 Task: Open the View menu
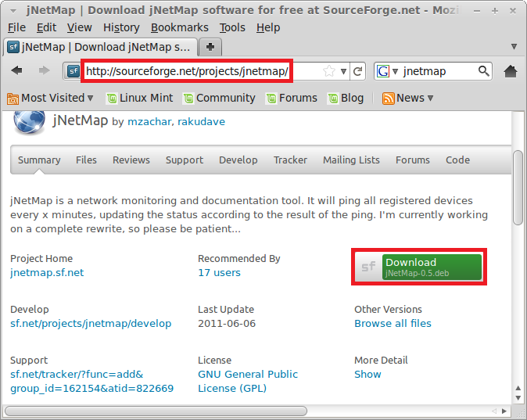79,27
